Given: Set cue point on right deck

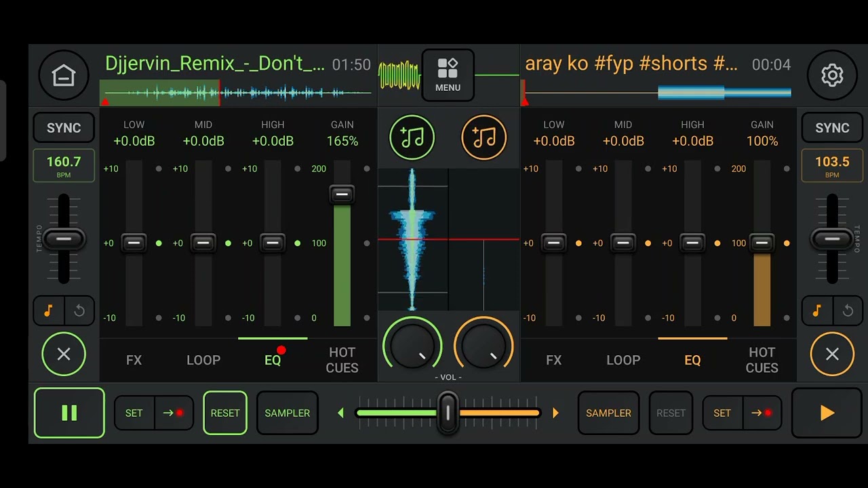Looking at the screenshot, I should pos(722,413).
